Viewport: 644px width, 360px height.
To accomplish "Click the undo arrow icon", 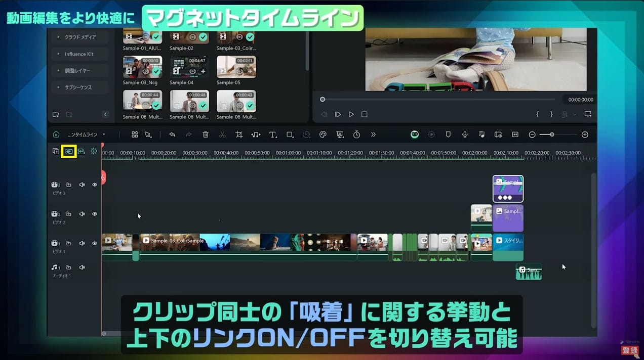I will point(172,134).
